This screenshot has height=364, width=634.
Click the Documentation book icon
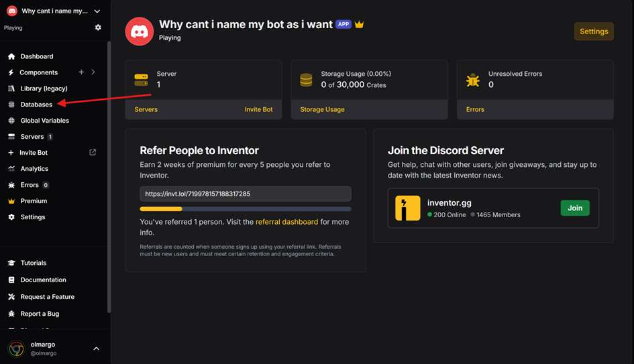tap(11, 280)
